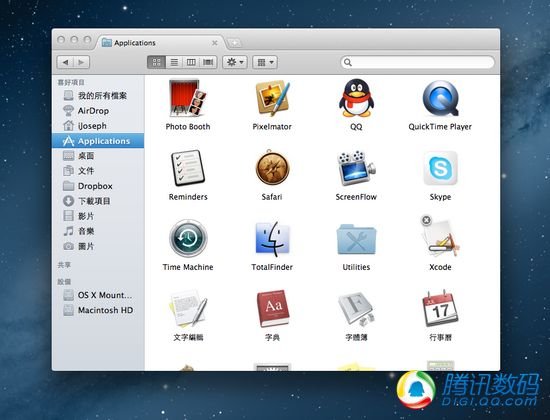Open 下載項目 Downloads in the sidebar
This screenshot has width=550, height=420.
pos(98,201)
